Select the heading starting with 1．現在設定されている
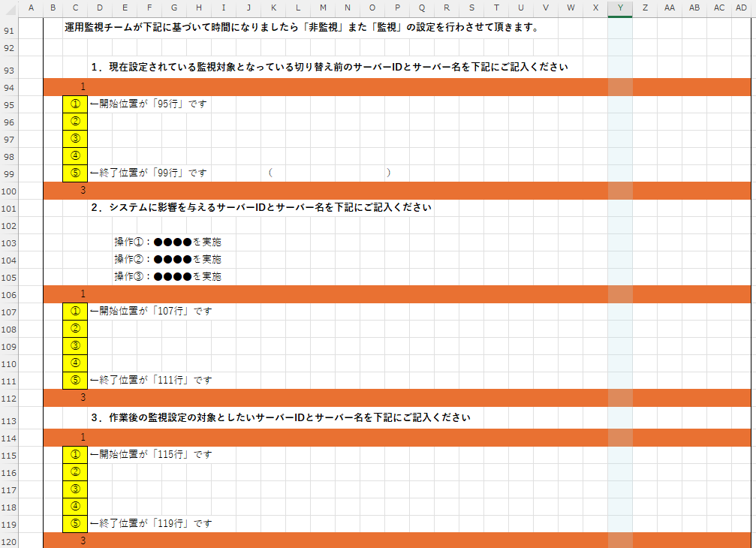The height and width of the screenshot is (548, 756). tap(329, 67)
